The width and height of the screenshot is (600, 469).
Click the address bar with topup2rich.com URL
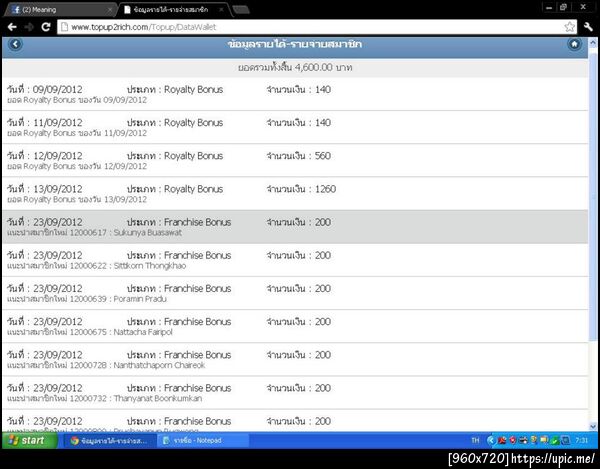point(317,27)
